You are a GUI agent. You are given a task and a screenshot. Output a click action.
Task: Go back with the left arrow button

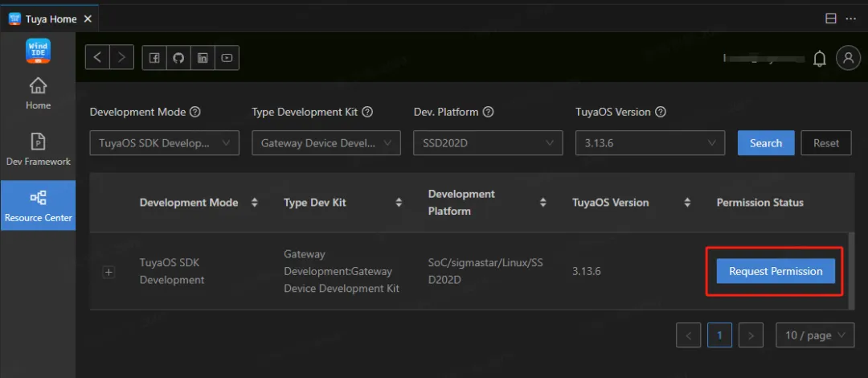pyautogui.click(x=97, y=57)
